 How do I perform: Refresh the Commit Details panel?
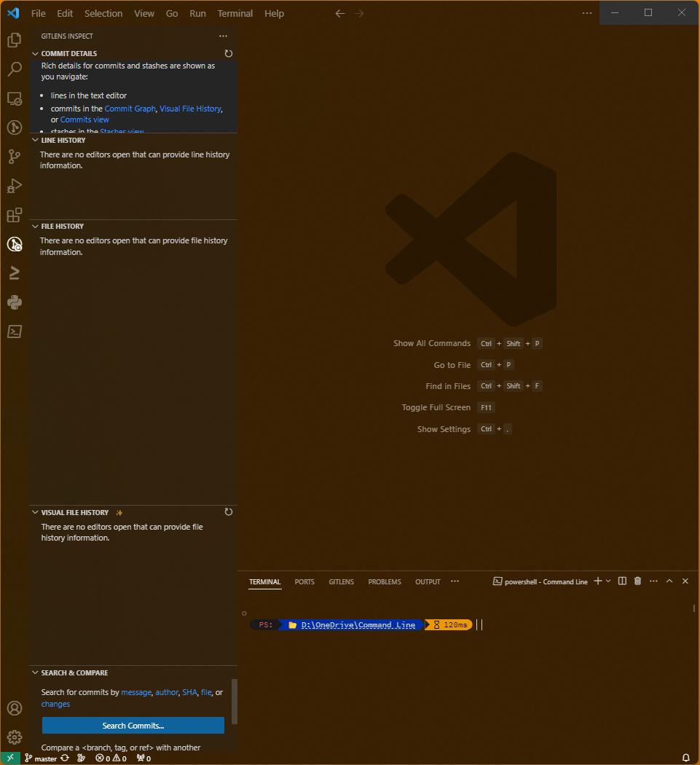228,53
